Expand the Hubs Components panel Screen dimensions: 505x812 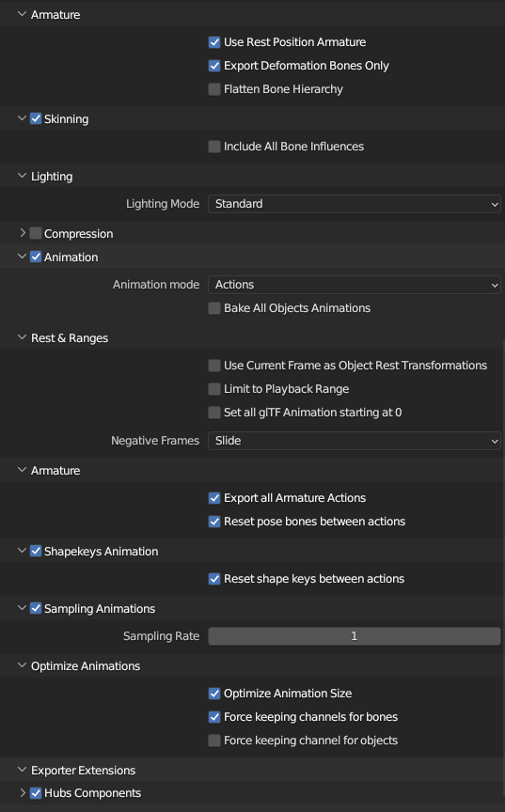coord(22,793)
